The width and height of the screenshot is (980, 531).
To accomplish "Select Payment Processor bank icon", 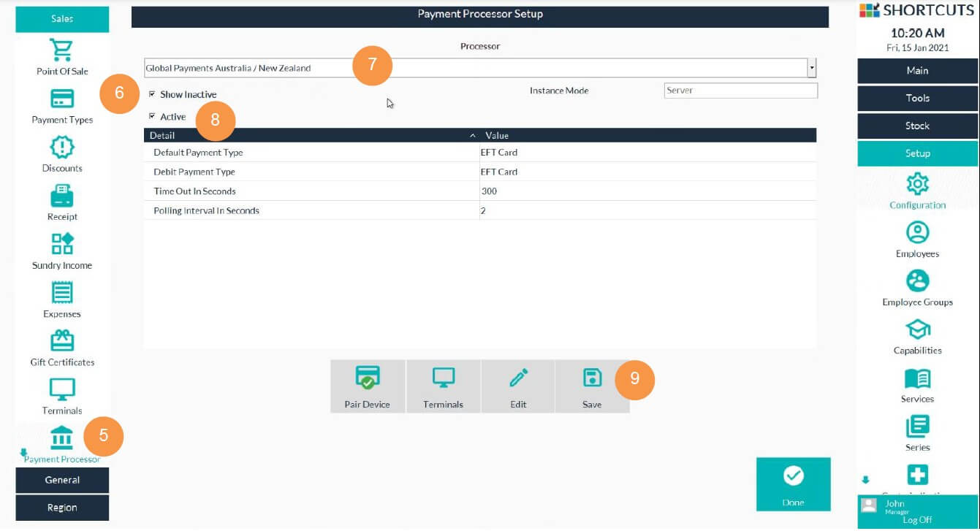I will pyautogui.click(x=62, y=438).
